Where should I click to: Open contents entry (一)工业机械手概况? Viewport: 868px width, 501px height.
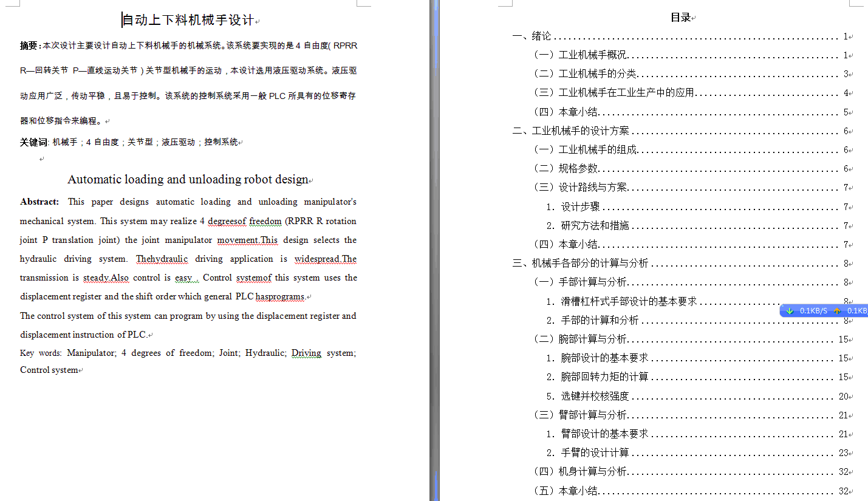691,55
